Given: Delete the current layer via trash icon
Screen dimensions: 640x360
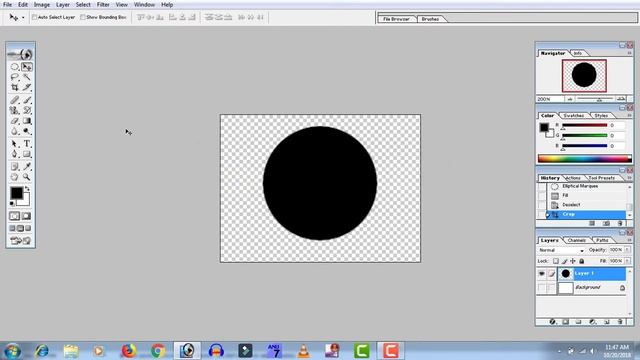Looking at the screenshot, I should click(620, 322).
